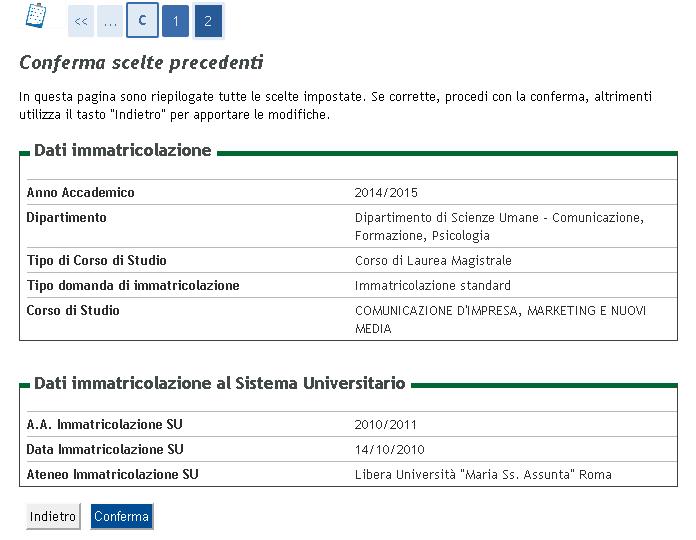The width and height of the screenshot is (696, 540).
Task: Click the Corso di Studio label
Action: pyautogui.click(x=73, y=310)
